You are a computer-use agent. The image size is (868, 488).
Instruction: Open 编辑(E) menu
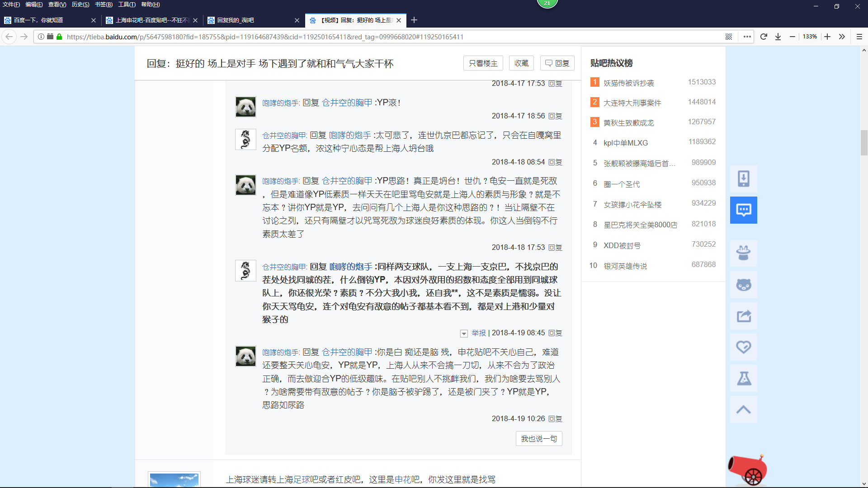tap(34, 5)
